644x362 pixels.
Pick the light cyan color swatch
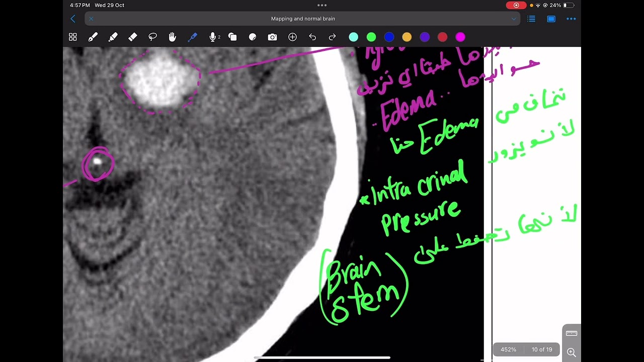pyautogui.click(x=354, y=37)
